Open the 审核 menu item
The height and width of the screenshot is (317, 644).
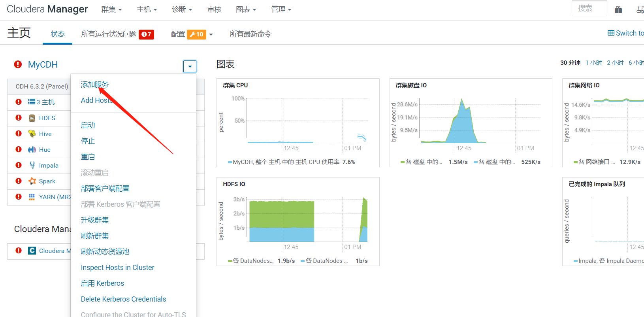[215, 9]
